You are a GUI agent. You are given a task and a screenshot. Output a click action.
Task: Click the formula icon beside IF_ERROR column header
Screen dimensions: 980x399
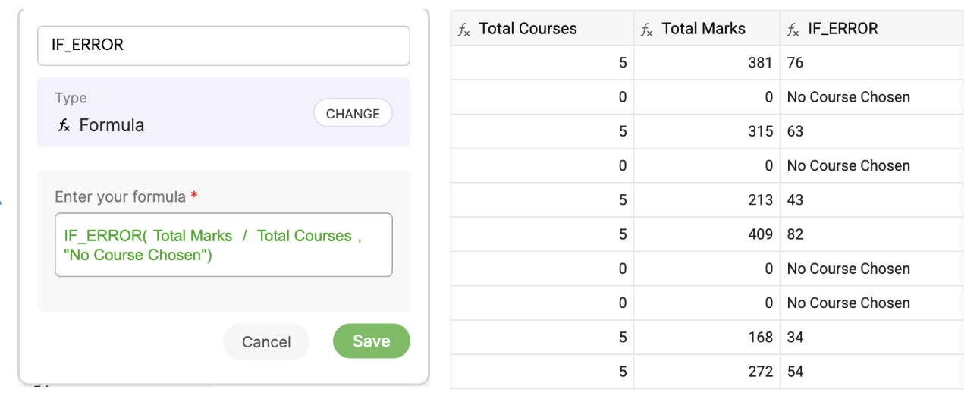(x=793, y=30)
